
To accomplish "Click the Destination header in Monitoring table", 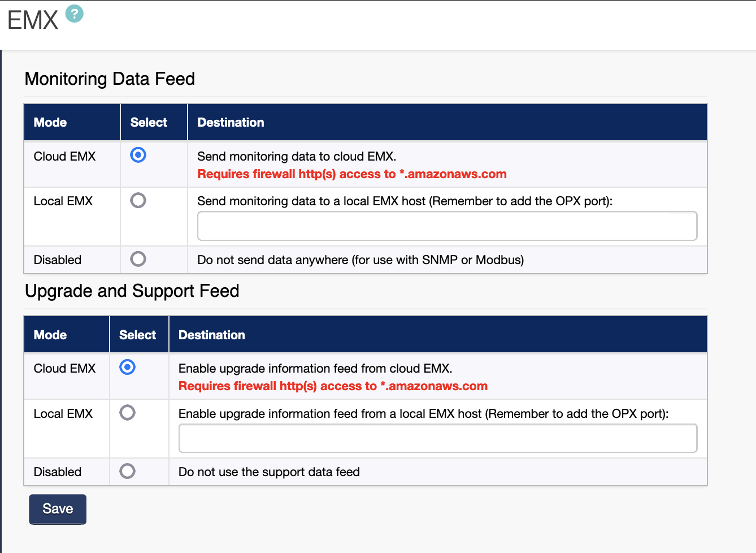I will 231,122.
